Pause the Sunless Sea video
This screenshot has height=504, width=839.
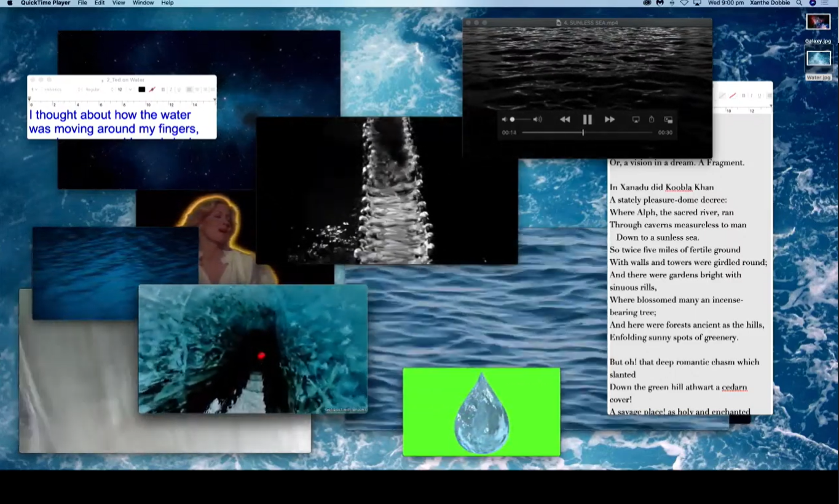pos(587,120)
